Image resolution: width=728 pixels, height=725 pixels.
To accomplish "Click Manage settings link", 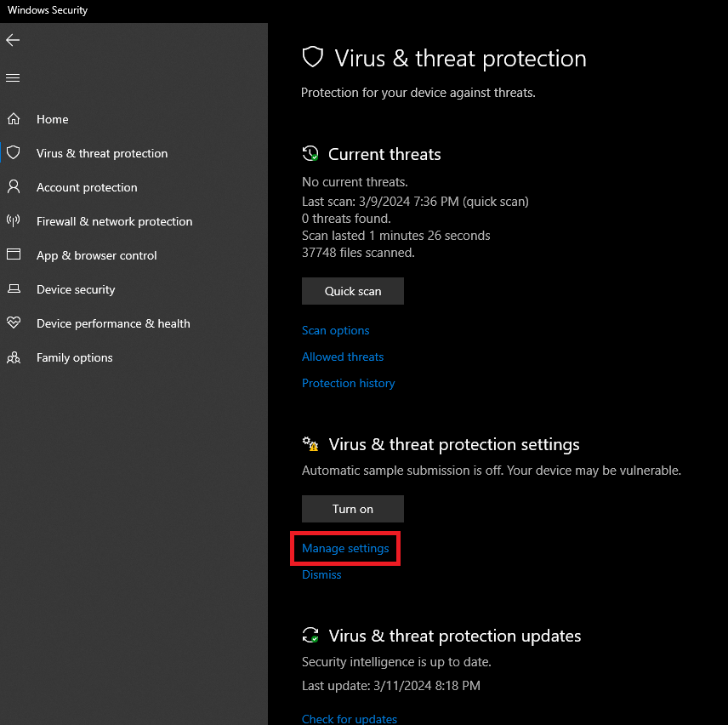I will point(345,548).
